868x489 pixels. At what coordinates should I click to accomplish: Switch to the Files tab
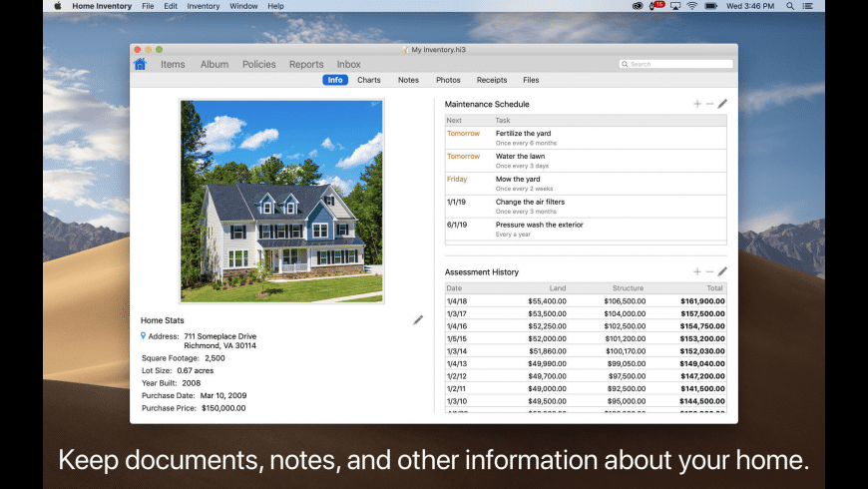531,80
